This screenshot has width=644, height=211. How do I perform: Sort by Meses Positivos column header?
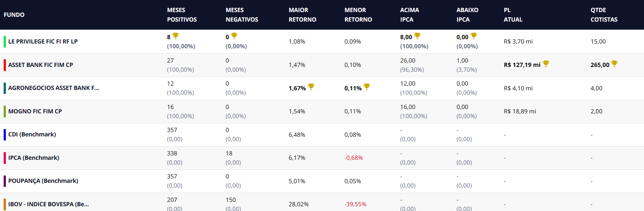click(182, 15)
